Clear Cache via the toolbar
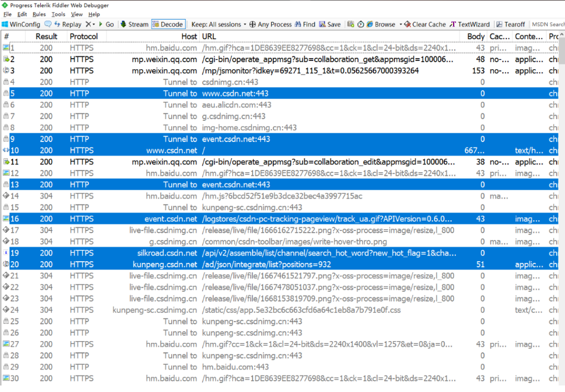This screenshot has height=392, width=565. point(425,24)
